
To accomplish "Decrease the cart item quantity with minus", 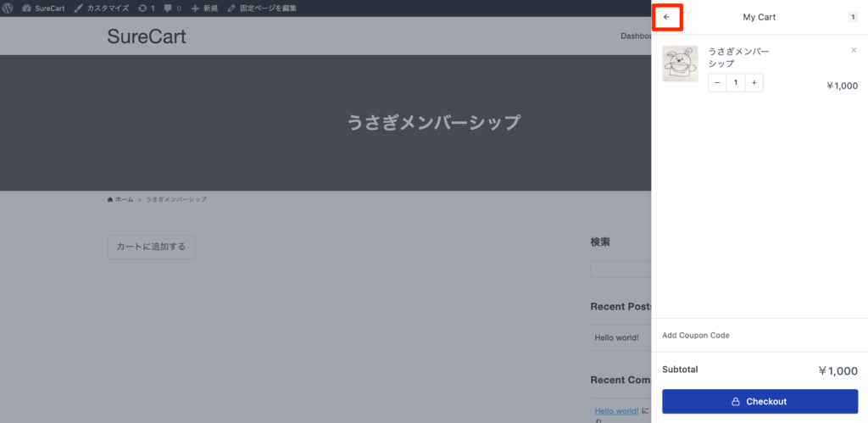I will click(x=717, y=82).
